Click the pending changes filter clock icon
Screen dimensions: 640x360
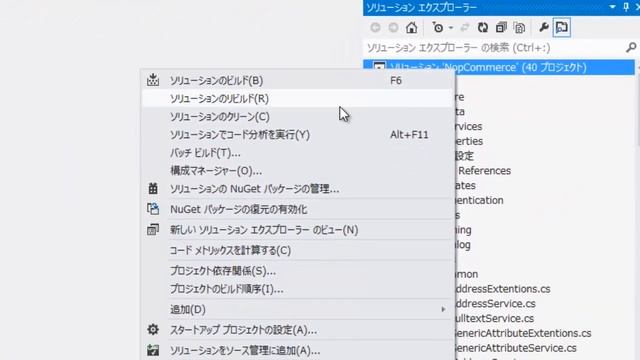pos(438,28)
